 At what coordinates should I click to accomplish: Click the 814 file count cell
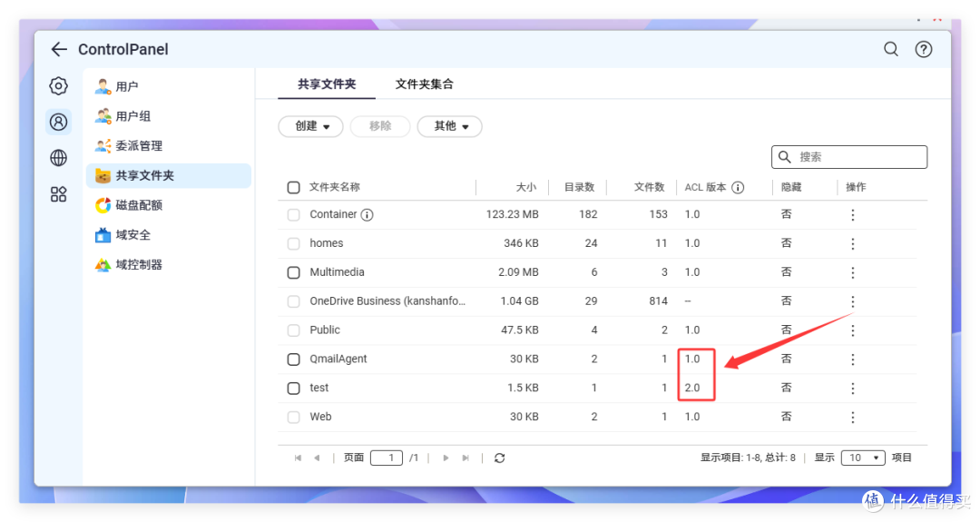(x=658, y=301)
